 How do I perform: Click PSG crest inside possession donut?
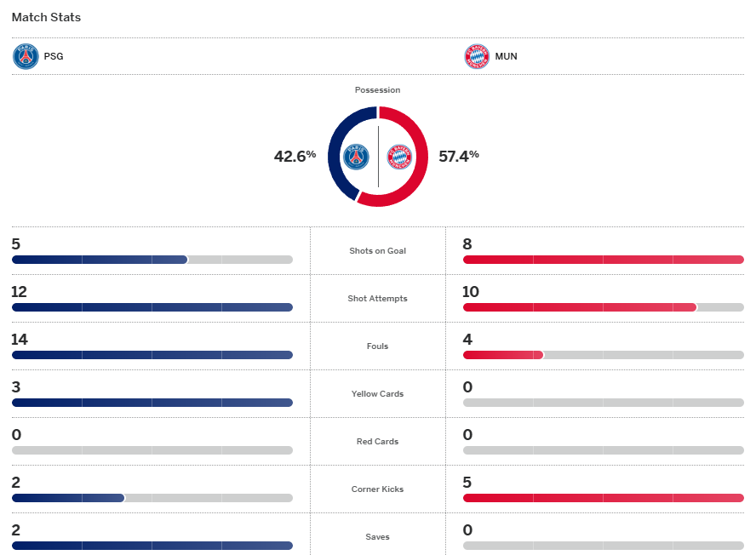coord(356,157)
